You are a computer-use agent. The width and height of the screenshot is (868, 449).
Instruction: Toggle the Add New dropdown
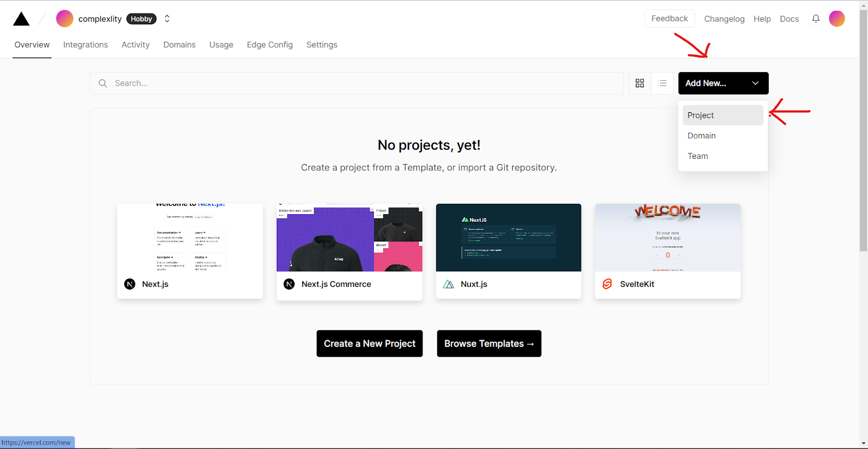(x=723, y=83)
